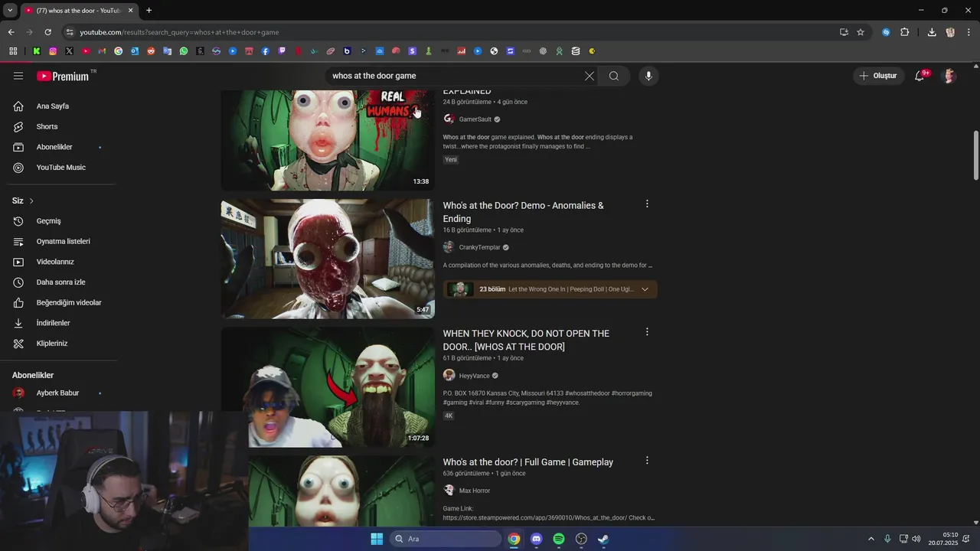Click the Videolarınız sidebar icon
Screen dimensions: 980x551
[x=18, y=262]
